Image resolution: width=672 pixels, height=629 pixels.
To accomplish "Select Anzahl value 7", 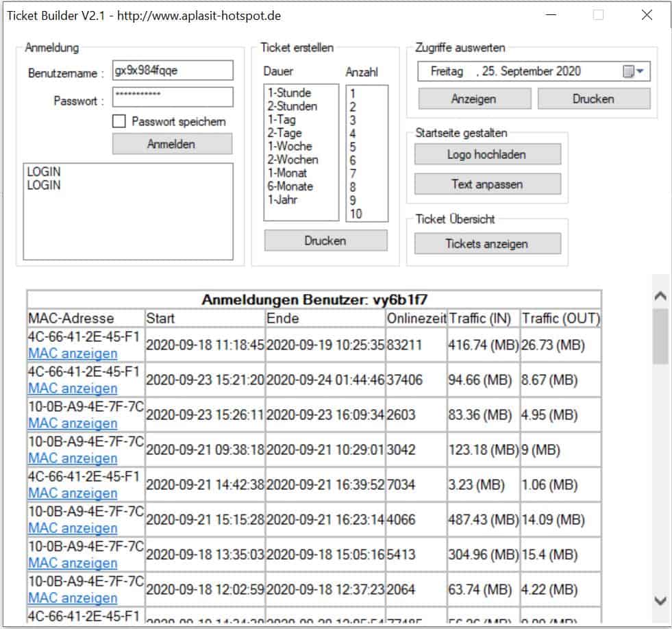I will click(352, 173).
